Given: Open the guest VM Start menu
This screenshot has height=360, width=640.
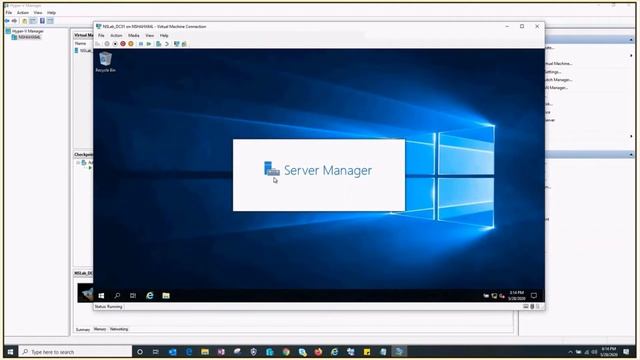Looking at the screenshot, I should [x=101, y=296].
